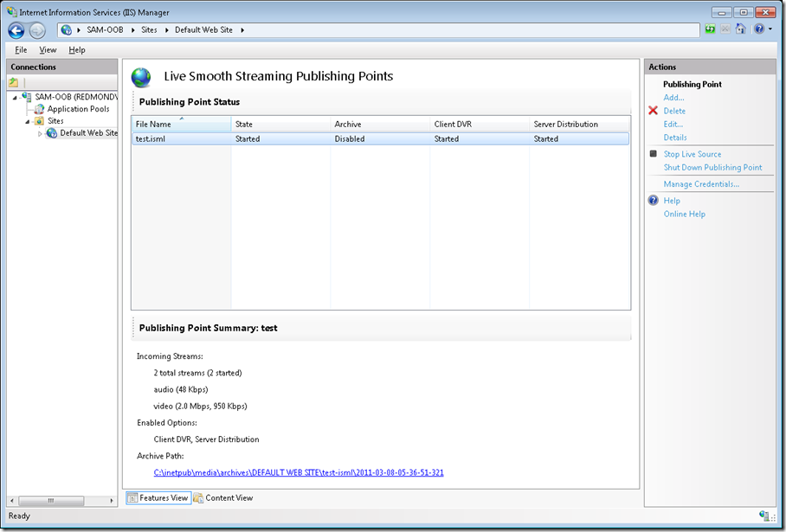Click the Connections scrollbar left arrow
Screen dimensions: 786x532
click(12, 501)
